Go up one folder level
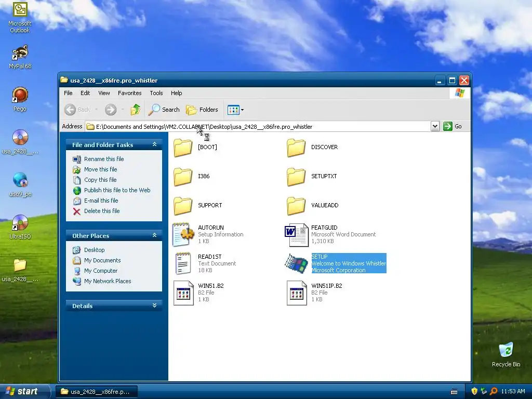Screen dimensions: 532x399 pos(136,110)
